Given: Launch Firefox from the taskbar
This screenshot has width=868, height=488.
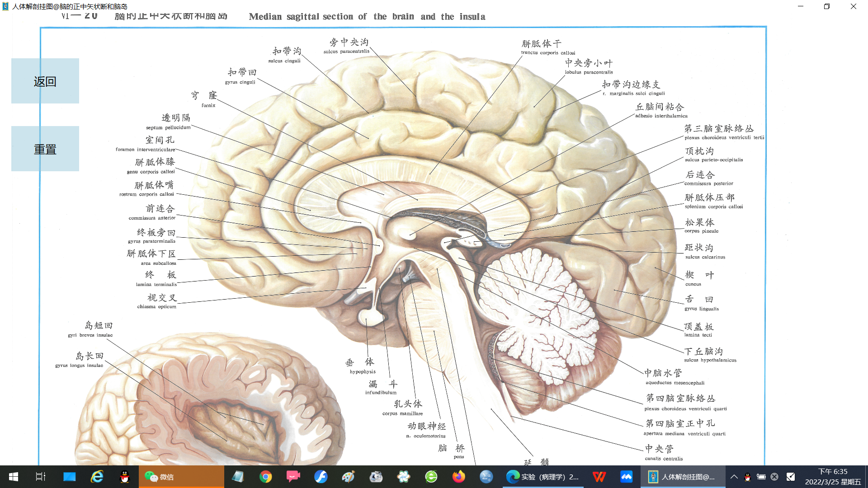Looking at the screenshot, I should pos(458,477).
